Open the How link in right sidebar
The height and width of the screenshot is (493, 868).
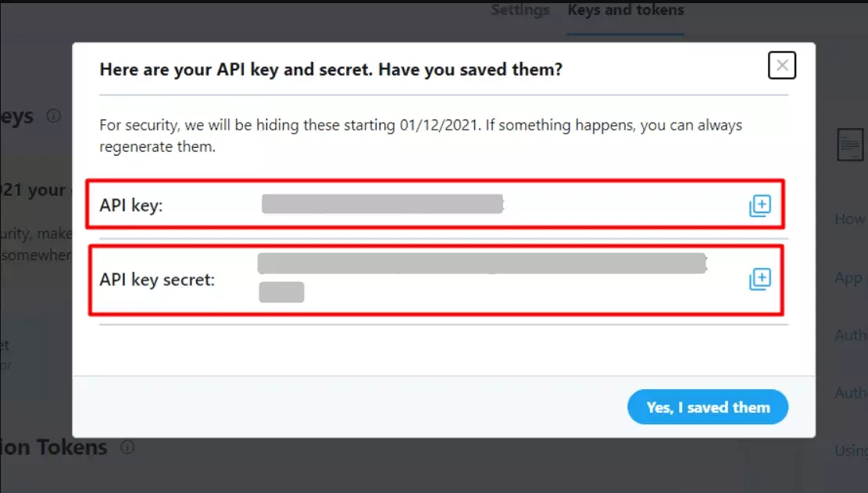click(850, 219)
